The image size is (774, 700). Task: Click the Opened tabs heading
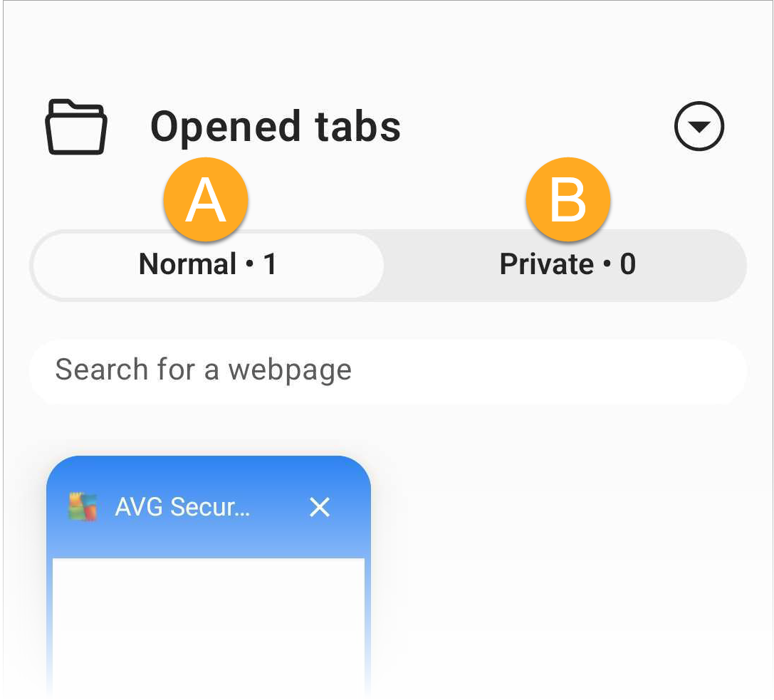[x=275, y=127]
